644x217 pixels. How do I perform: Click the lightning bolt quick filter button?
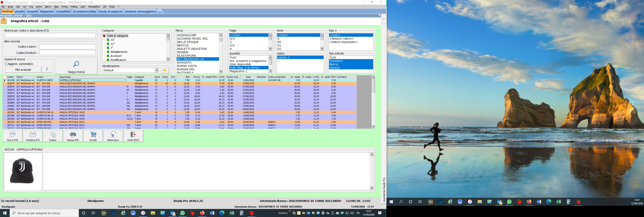[x=47, y=70]
